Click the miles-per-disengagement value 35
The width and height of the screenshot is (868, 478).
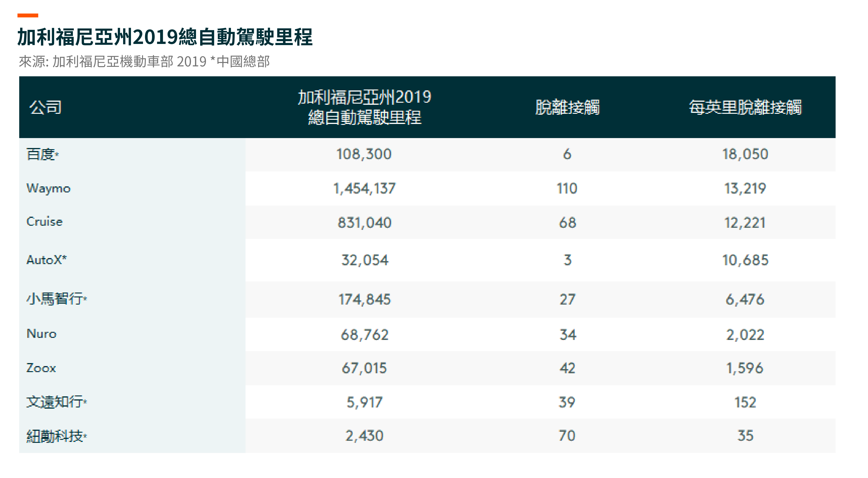click(x=745, y=436)
